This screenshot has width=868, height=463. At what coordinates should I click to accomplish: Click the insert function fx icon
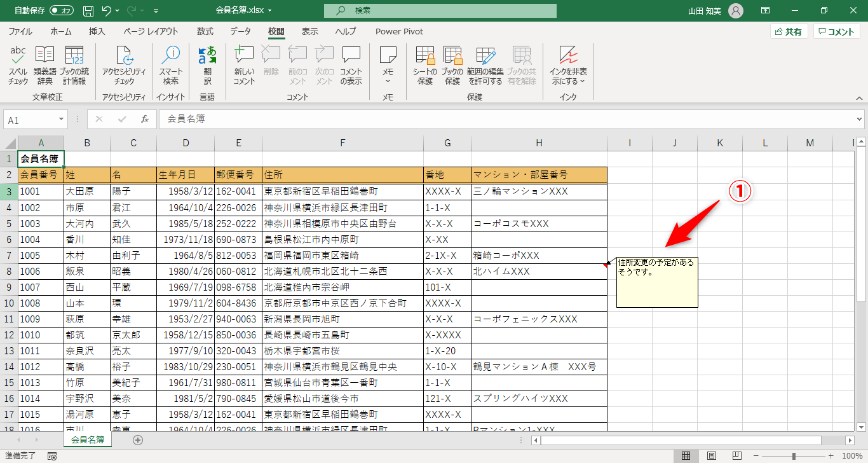click(145, 119)
